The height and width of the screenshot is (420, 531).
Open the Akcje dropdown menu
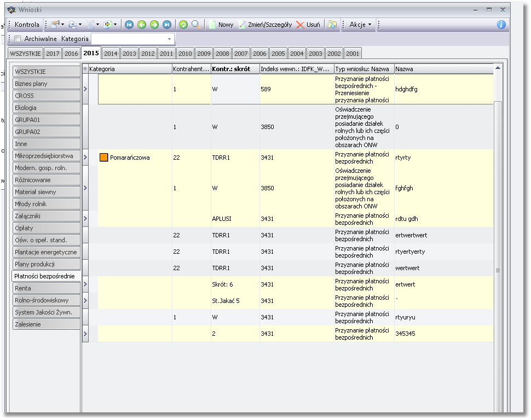360,25
